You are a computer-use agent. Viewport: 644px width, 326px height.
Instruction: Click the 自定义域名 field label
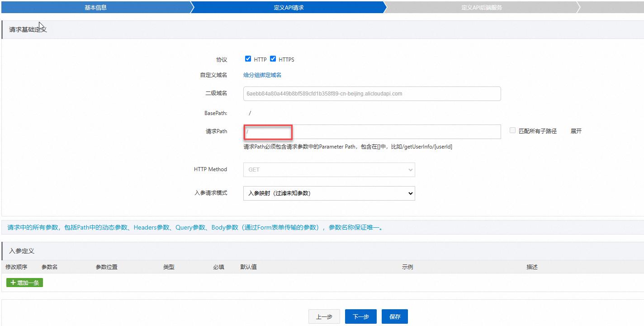coord(213,75)
